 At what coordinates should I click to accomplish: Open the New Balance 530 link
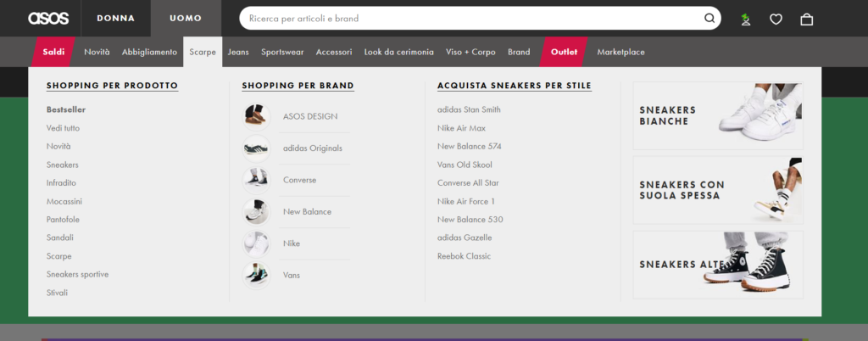coord(470,219)
